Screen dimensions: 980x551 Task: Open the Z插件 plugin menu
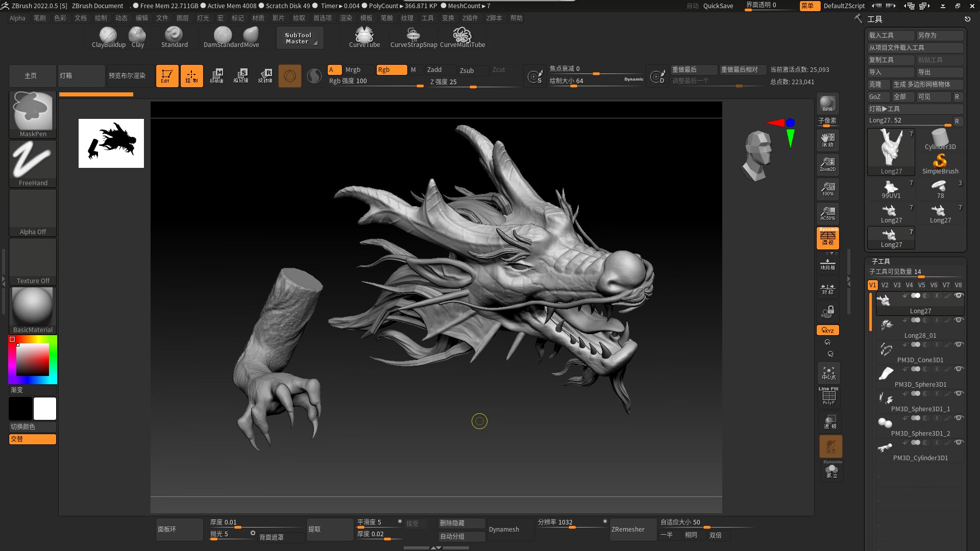[x=470, y=18]
